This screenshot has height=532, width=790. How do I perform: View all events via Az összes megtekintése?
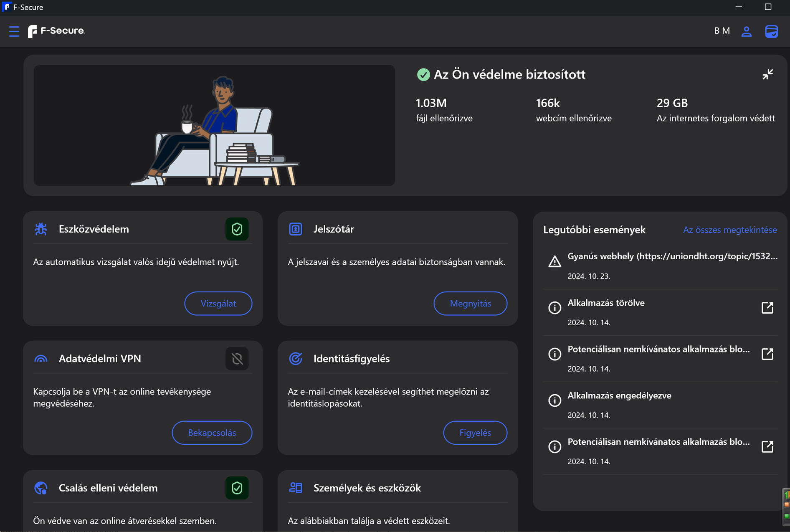pyautogui.click(x=729, y=230)
